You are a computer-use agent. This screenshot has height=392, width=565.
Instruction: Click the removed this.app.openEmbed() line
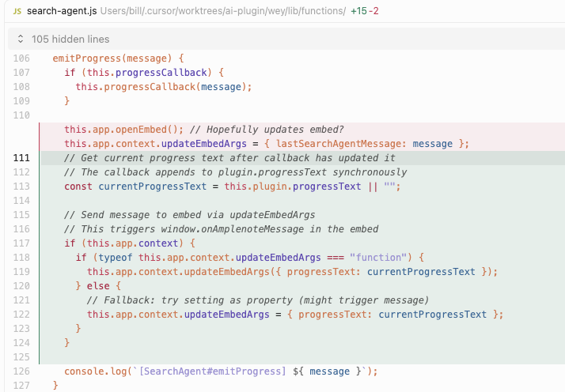click(204, 130)
